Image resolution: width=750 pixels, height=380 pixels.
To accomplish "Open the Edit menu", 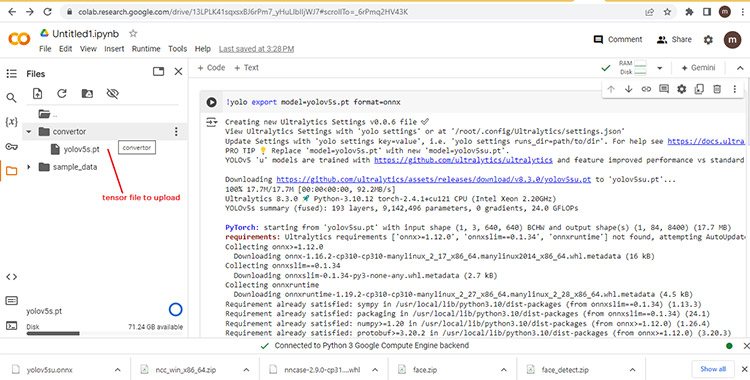I will coord(66,49).
